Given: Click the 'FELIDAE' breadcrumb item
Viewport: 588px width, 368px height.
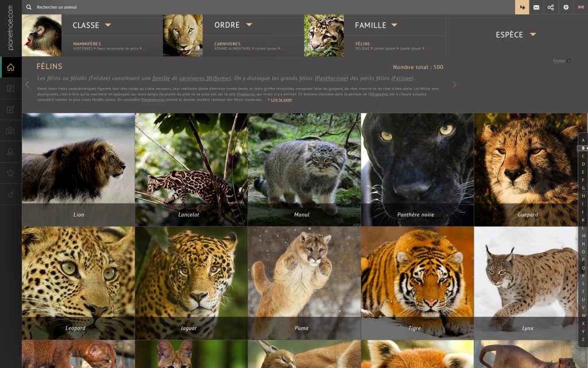Looking at the screenshot, I should (362, 48).
